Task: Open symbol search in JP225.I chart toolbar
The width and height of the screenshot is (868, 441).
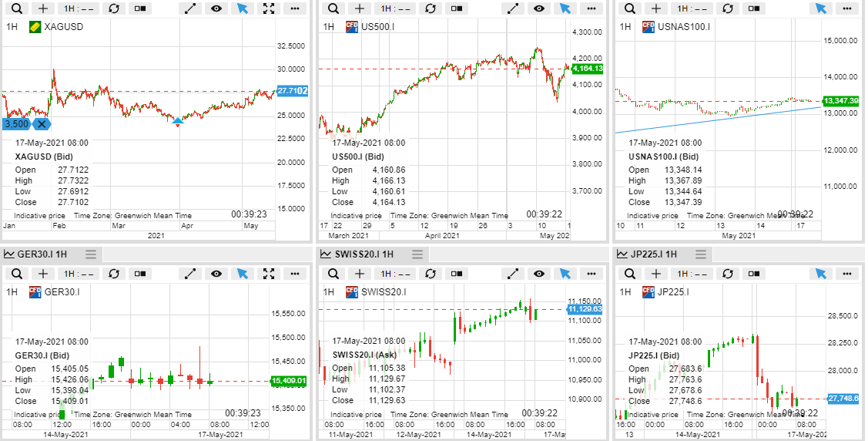Action: pos(630,274)
